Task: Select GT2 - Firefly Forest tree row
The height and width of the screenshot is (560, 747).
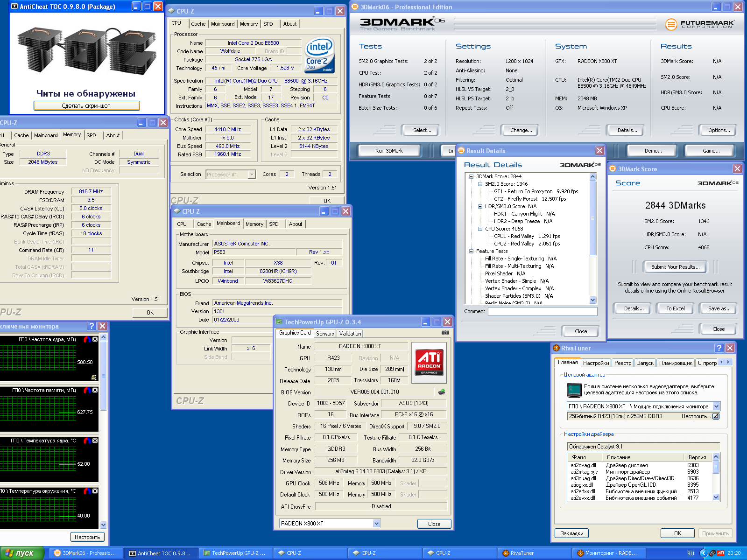Action: click(529, 199)
